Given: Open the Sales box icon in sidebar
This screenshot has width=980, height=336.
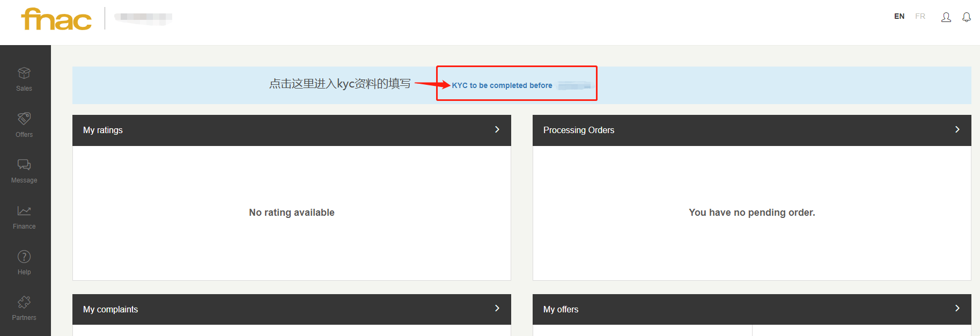Looking at the screenshot, I should (24, 73).
